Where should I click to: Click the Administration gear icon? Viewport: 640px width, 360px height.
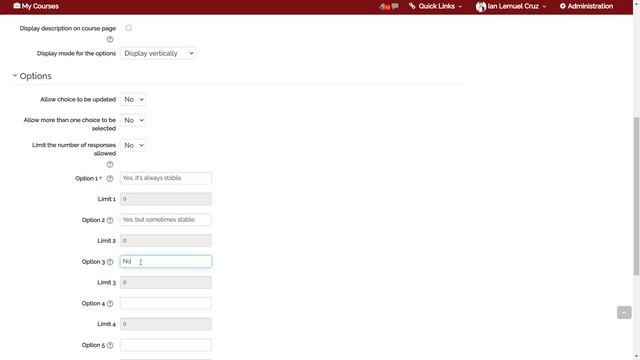coord(562,6)
